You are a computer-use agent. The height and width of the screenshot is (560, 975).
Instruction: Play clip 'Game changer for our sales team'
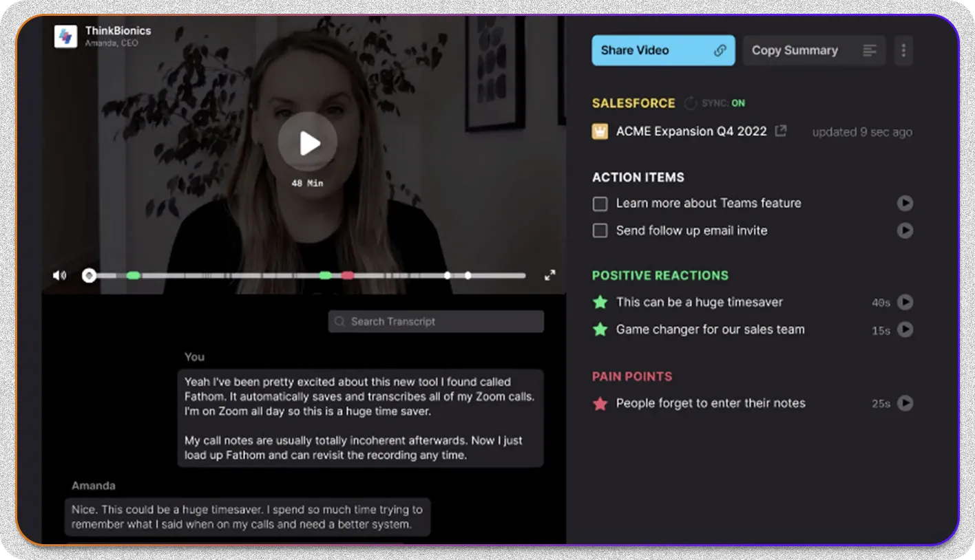(x=905, y=330)
